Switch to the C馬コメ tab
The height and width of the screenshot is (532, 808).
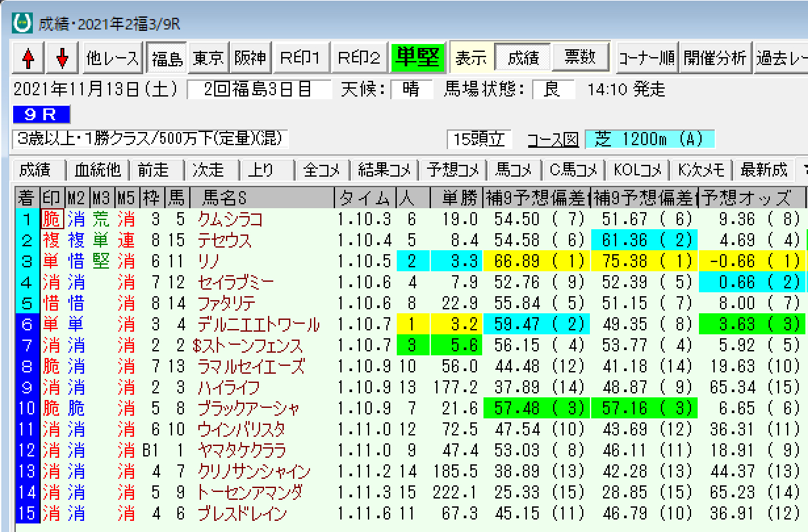click(574, 169)
